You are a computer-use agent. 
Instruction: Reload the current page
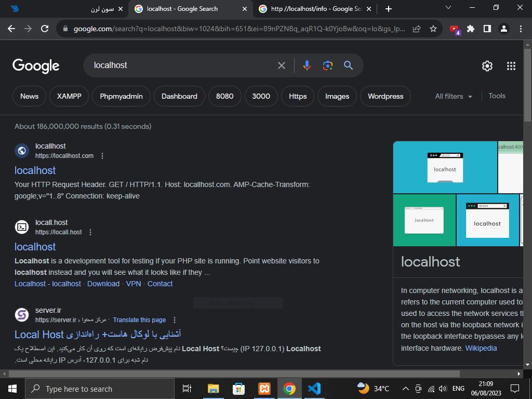[x=45, y=29]
